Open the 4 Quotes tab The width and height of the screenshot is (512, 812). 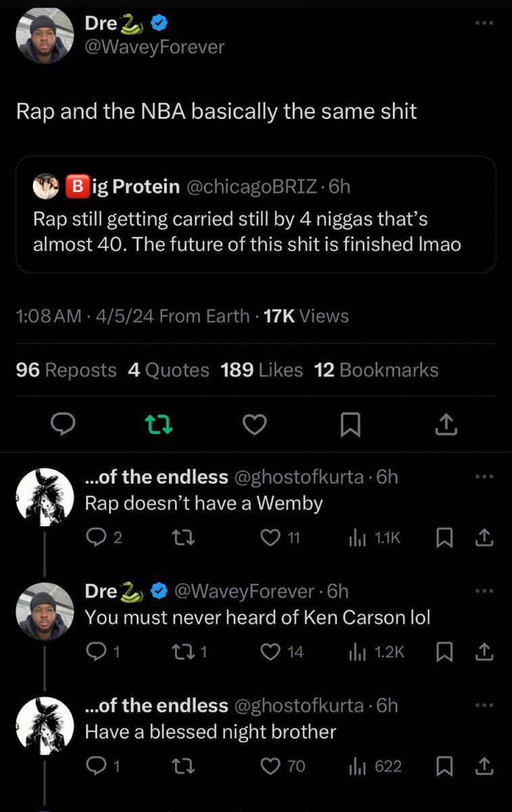tap(168, 370)
